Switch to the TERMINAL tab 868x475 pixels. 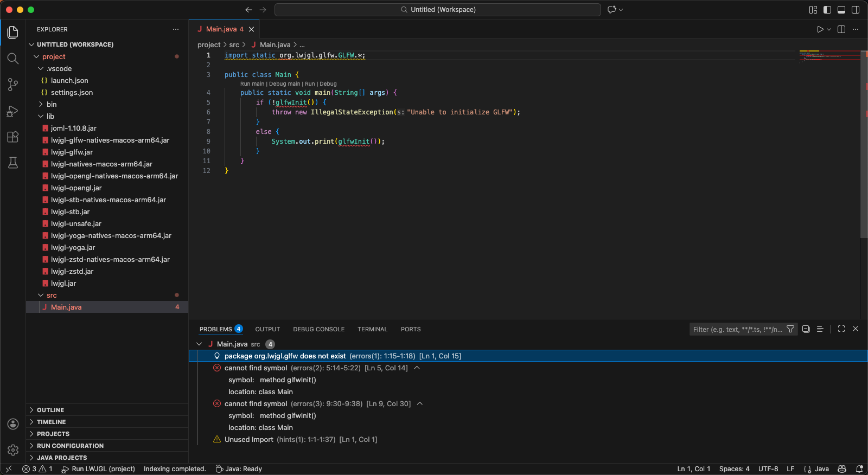(x=372, y=329)
